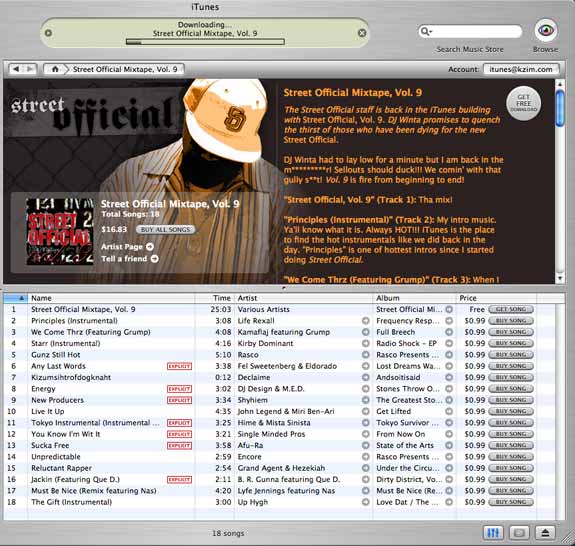Image resolution: width=575 pixels, height=546 pixels.
Task: Click the Tell a friend arrow link
Action: click(x=155, y=259)
